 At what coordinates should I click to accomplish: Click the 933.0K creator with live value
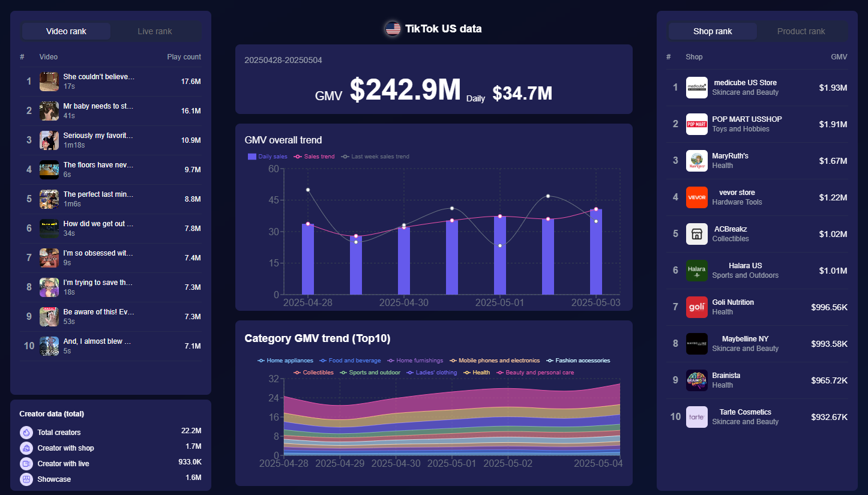[x=190, y=462]
